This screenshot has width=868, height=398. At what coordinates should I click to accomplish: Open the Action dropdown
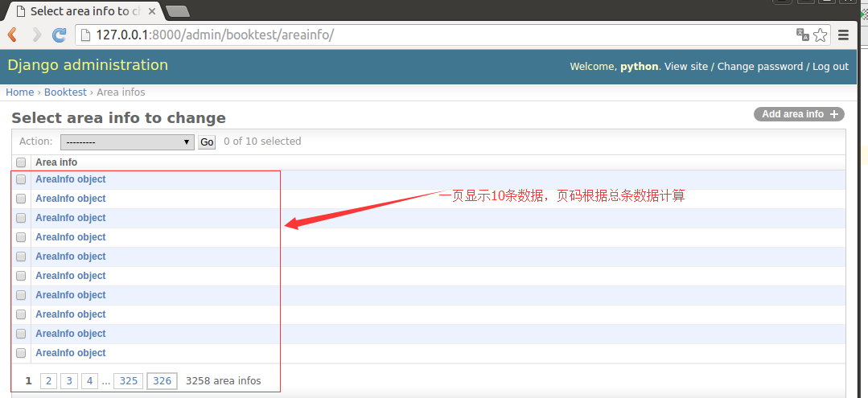coord(127,142)
